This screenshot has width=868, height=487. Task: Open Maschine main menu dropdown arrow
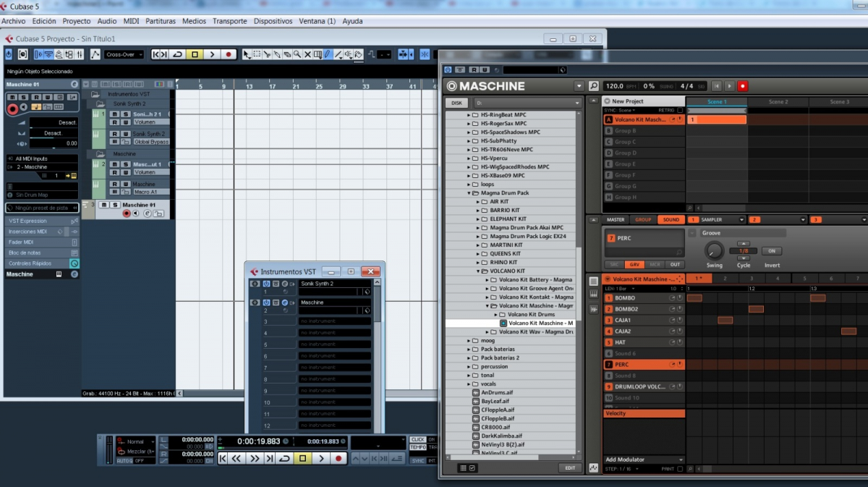pyautogui.click(x=579, y=86)
